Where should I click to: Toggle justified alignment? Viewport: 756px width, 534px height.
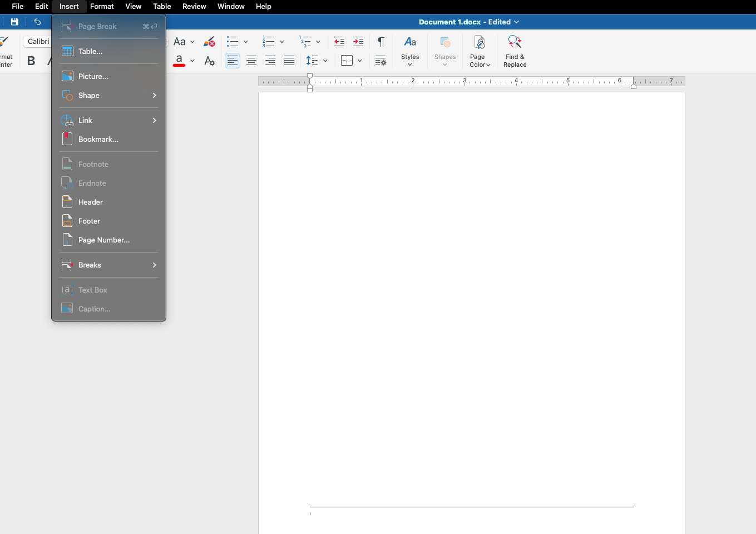289,60
